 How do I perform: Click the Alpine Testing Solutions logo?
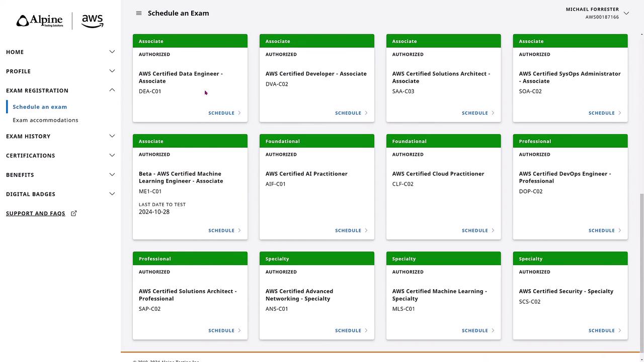point(40,21)
